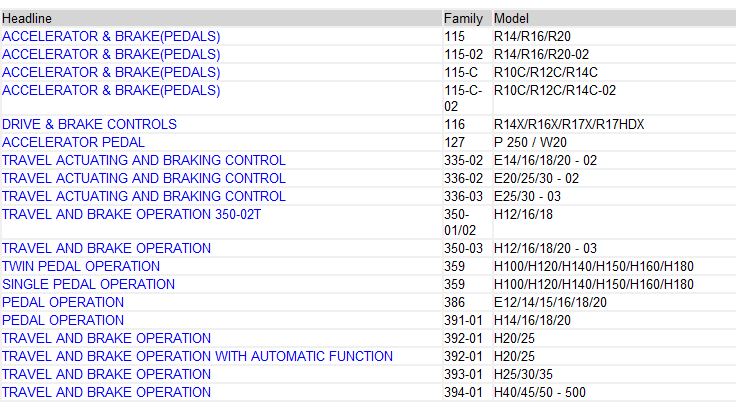
Task: Open Travel and Brake Operation for 393-01
Action: (x=107, y=374)
